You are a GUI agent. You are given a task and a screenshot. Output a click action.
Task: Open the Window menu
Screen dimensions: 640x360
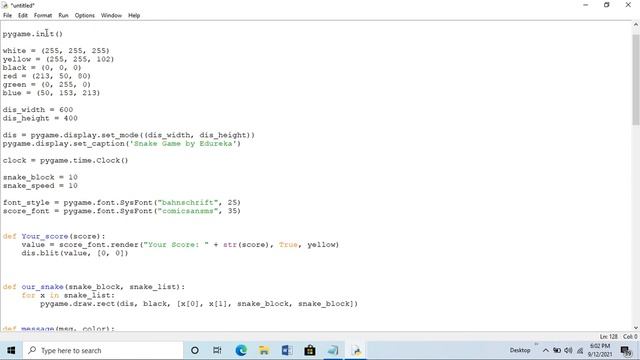[111, 16]
